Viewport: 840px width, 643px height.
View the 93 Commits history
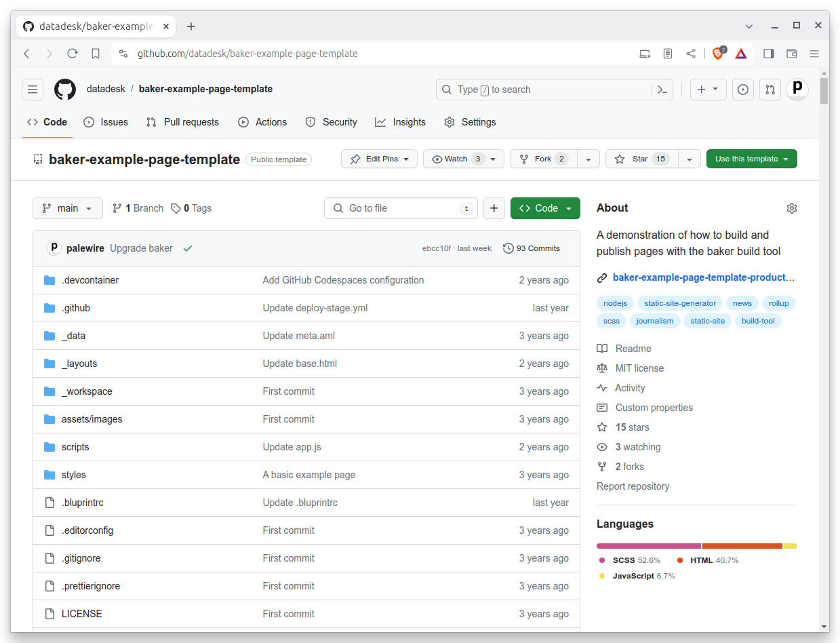pyautogui.click(x=532, y=248)
